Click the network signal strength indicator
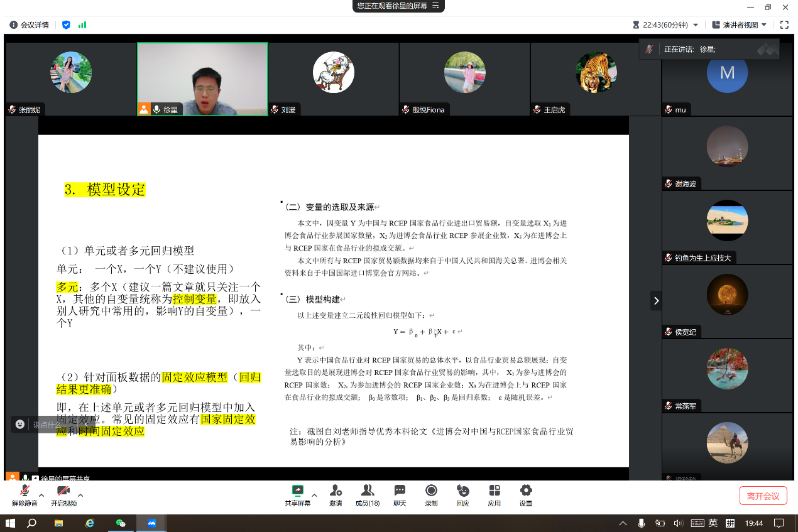This screenshot has width=798, height=532. point(82,25)
